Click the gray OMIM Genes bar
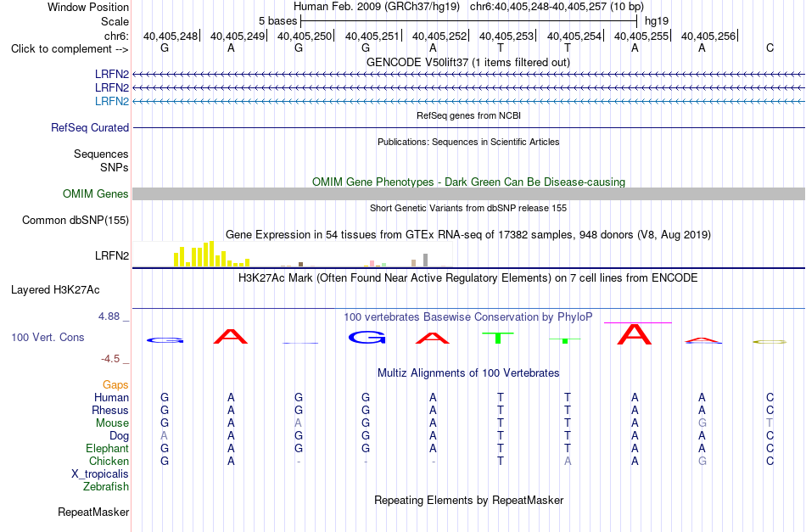Screen dimensions: 806x532 (x=469, y=193)
